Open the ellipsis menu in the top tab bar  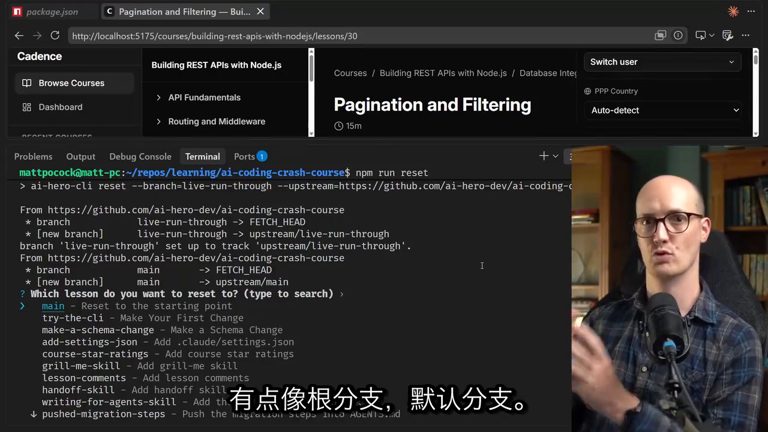tap(751, 11)
